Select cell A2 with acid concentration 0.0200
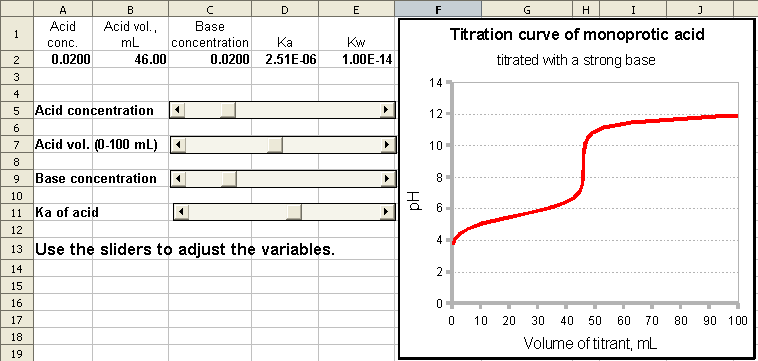The width and height of the screenshot is (758, 361). [x=63, y=60]
